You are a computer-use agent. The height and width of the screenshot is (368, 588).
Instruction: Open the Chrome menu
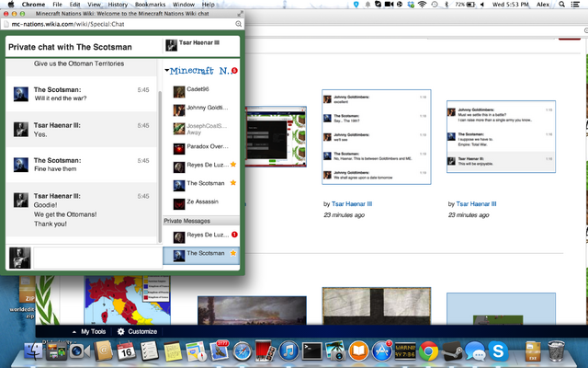[33, 5]
